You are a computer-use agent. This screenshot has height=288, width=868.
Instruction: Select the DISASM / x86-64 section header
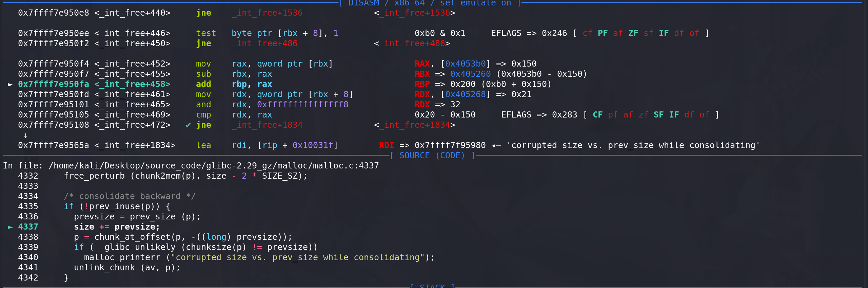coord(430,3)
